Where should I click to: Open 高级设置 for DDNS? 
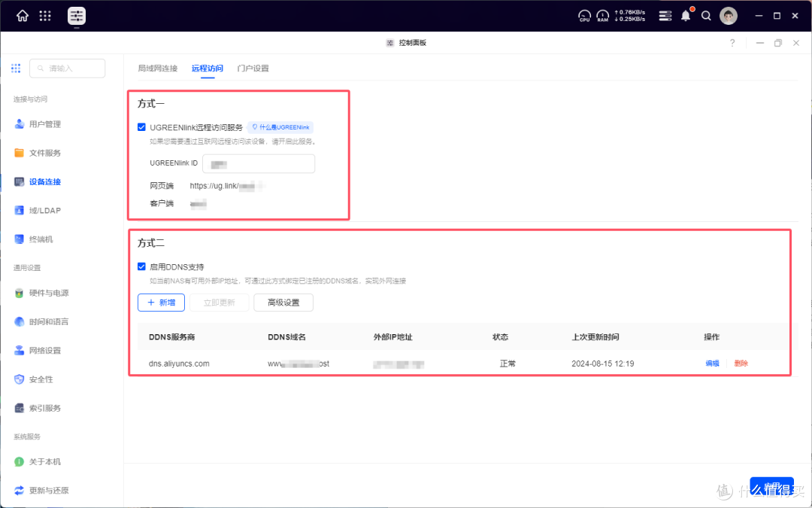[x=283, y=303]
